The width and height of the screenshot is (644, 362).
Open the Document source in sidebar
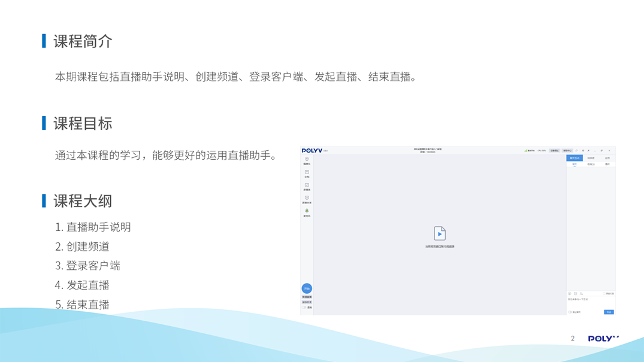point(307,173)
